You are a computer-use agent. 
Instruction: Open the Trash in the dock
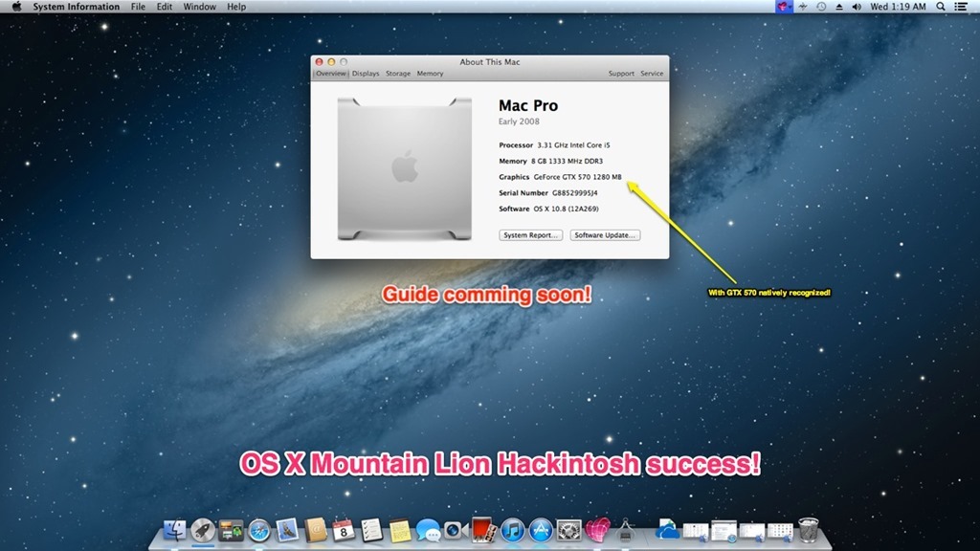(x=808, y=530)
